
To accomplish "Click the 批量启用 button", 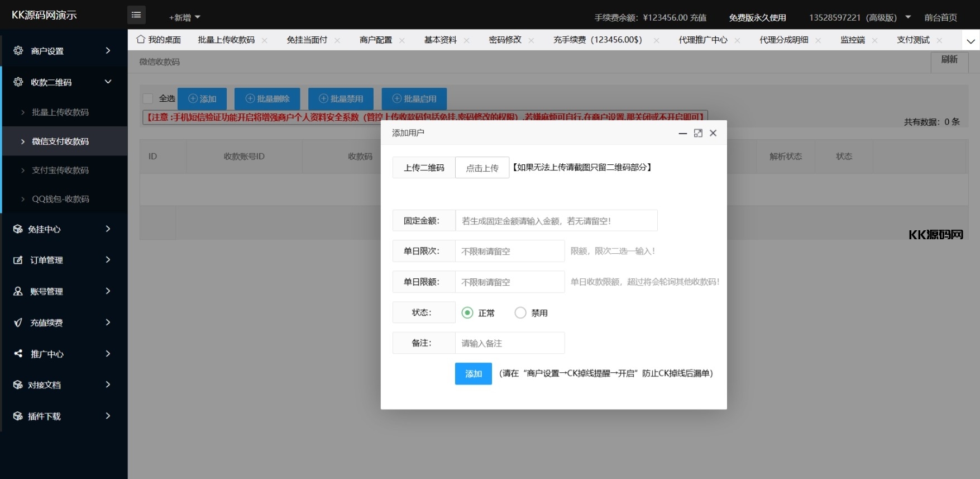I will (x=414, y=98).
